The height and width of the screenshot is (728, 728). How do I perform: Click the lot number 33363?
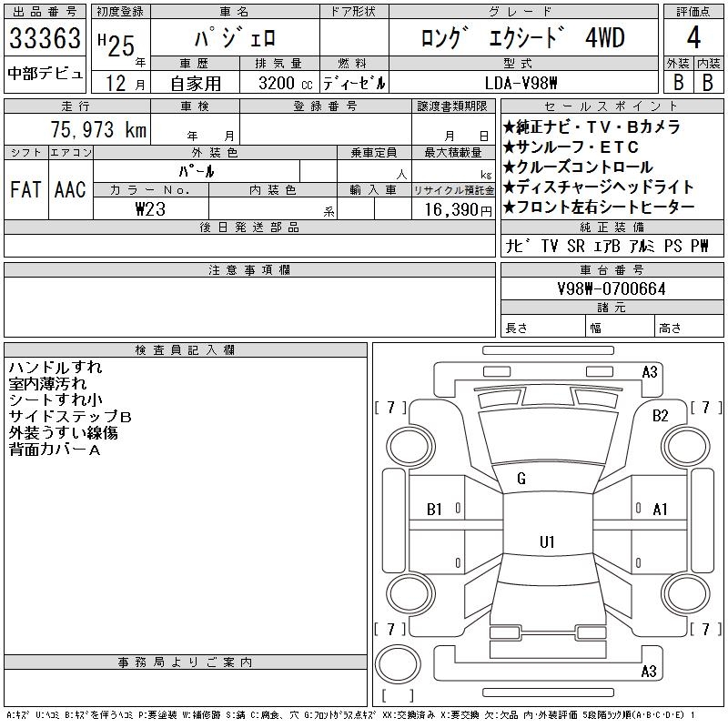[45, 37]
